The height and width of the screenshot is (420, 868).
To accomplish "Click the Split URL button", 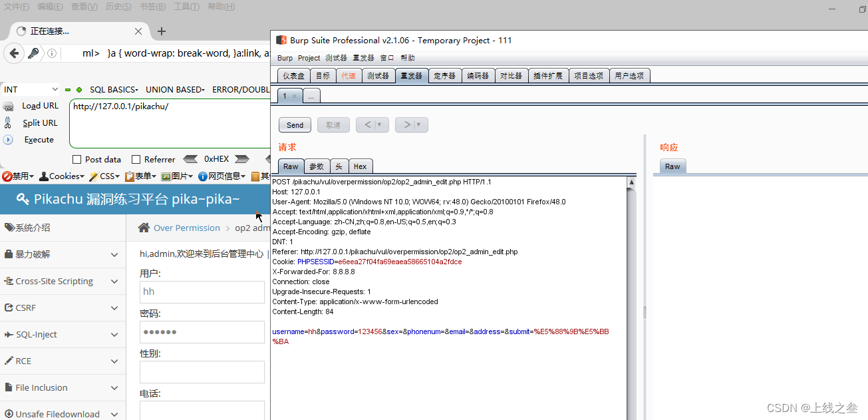I will [40, 123].
